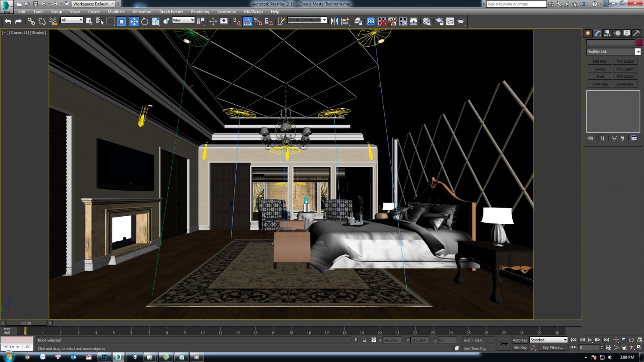Open the Render Setup dialog
Screen dimensions: 644x362
(440, 21)
